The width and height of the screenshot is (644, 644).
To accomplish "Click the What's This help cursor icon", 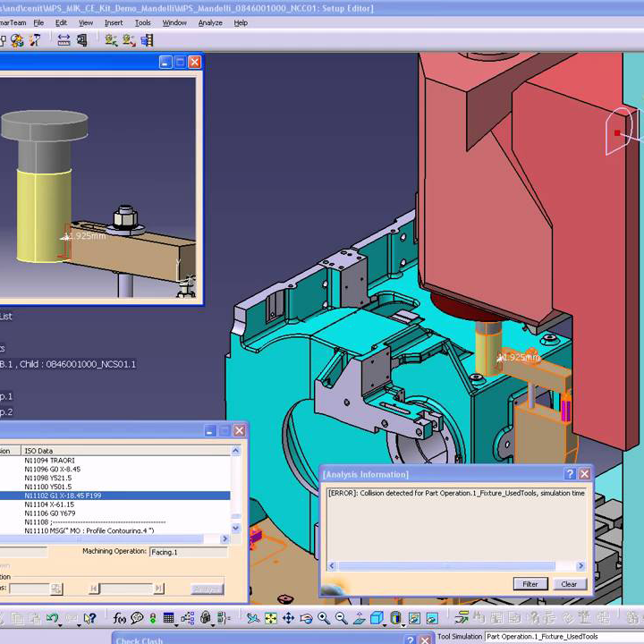I will [x=89, y=618].
